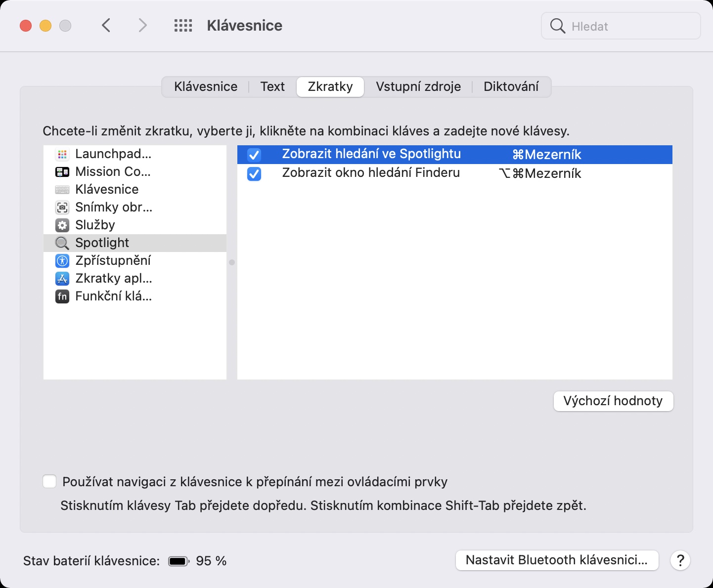Click Nastavit Bluetooth klávesnici button
The height and width of the screenshot is (588, 713).
(x=557, y=560)
